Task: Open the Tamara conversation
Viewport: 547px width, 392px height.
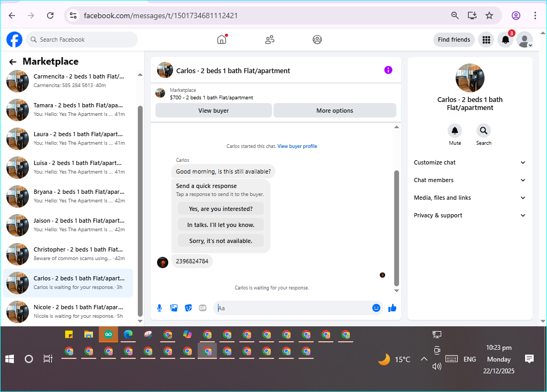Action: [x=68, y=109]
